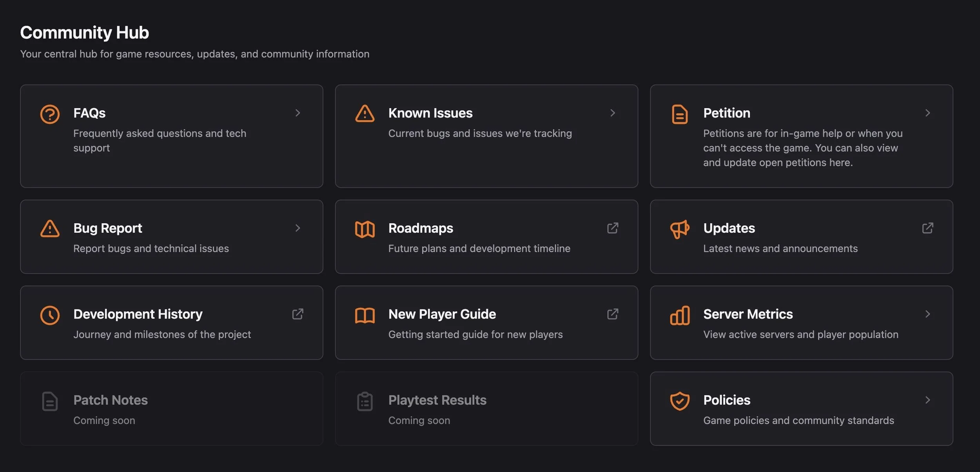Click "Current bugs and issues we're tracking" text

tap(480, 133)
